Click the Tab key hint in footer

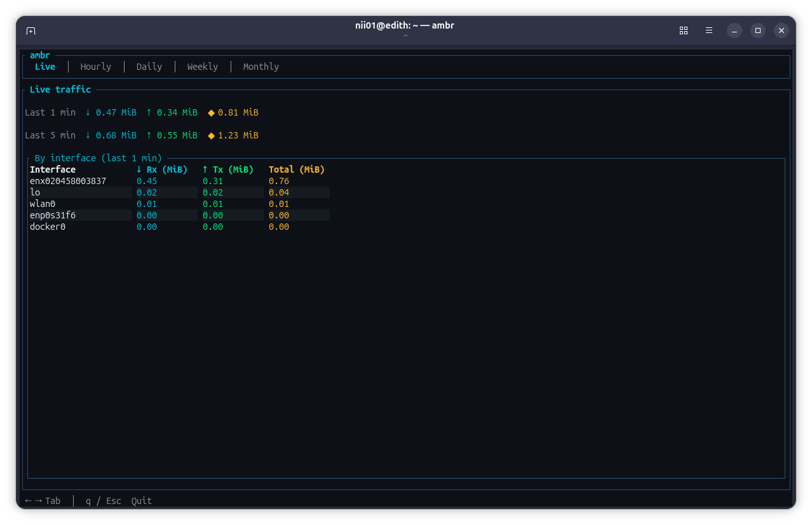[x=43, y=501]
